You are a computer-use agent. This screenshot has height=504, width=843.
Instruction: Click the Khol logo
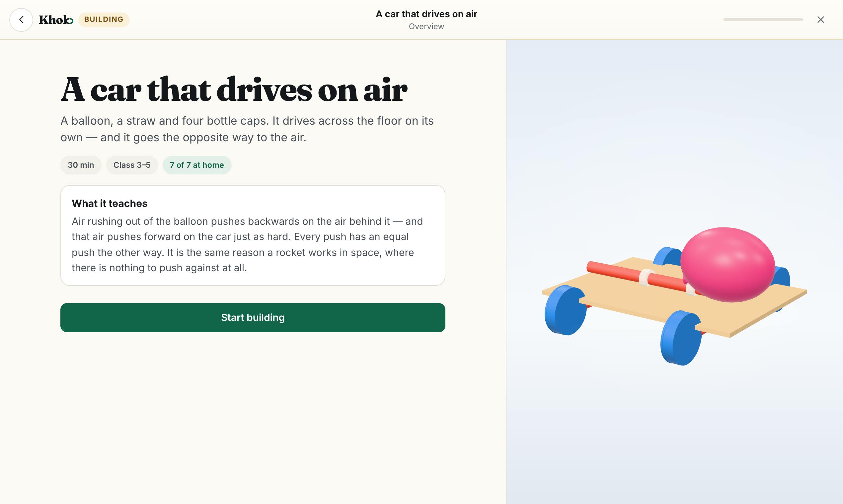pos(56,20)
